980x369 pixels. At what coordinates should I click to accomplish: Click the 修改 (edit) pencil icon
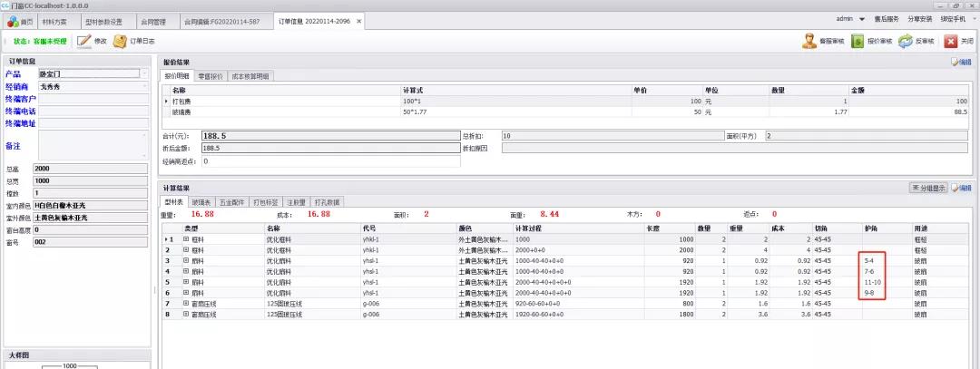coord(84,41)
